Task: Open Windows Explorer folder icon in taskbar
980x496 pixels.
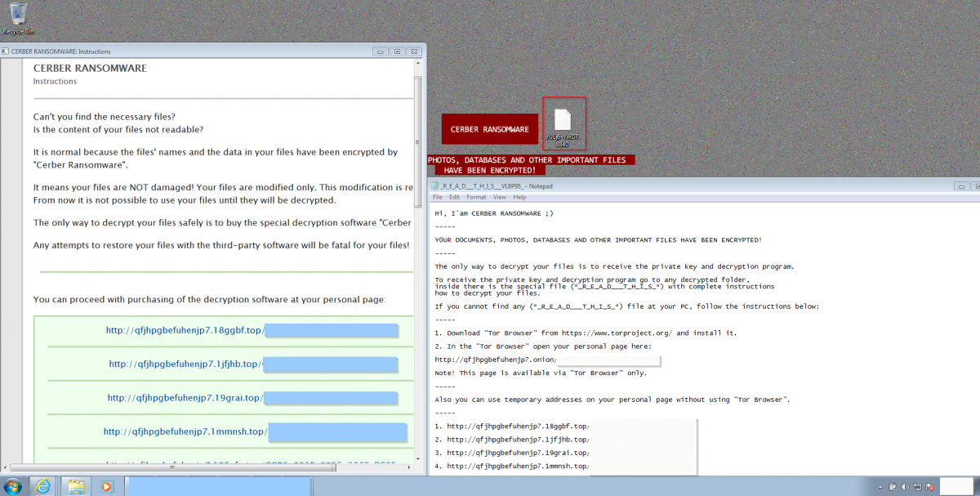Action: click(75, 485)
